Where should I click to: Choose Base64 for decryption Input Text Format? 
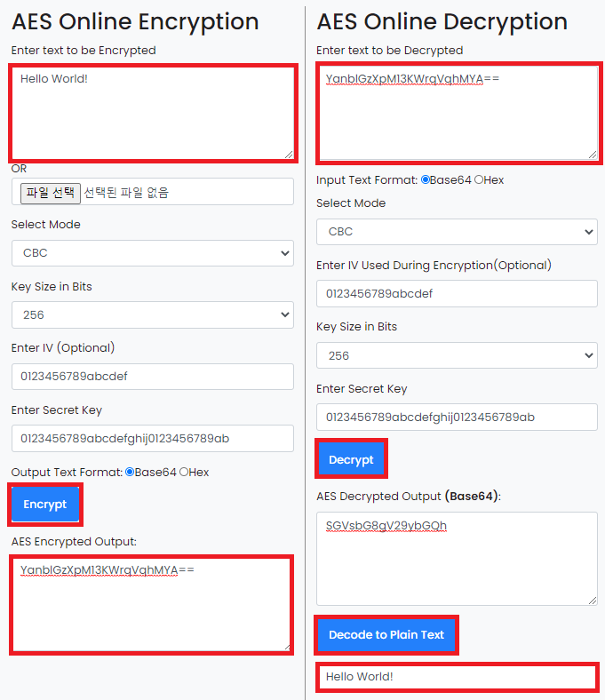(426, 179)
